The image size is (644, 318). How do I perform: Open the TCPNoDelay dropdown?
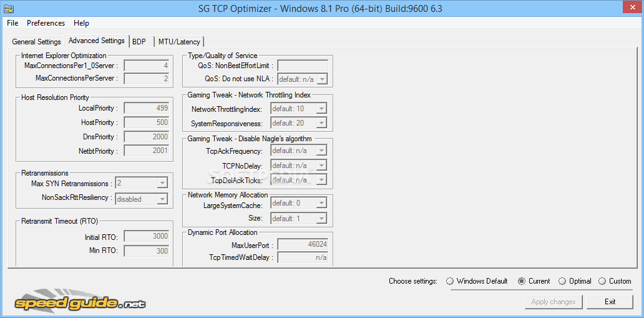click(x=298, y=166)
